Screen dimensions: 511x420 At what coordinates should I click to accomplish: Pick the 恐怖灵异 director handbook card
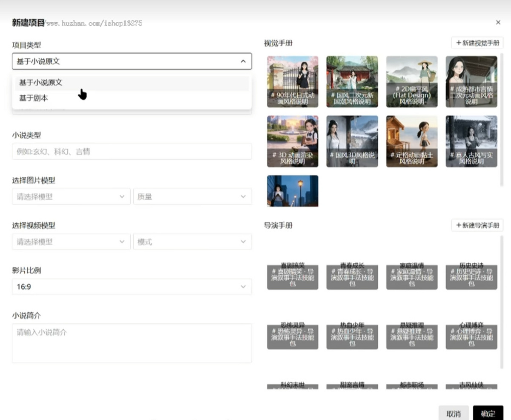[x=293, y=336]
